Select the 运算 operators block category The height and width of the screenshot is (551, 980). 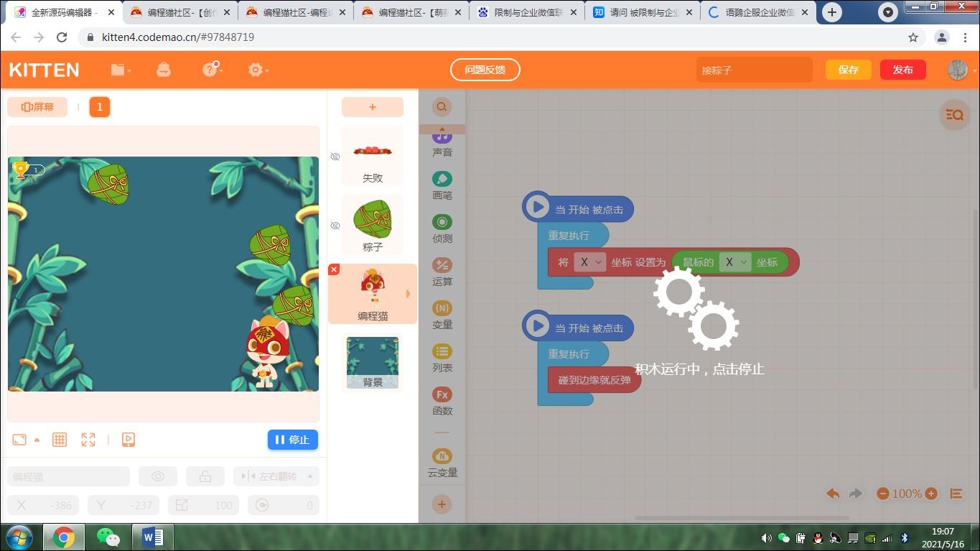tap(442, 272)
